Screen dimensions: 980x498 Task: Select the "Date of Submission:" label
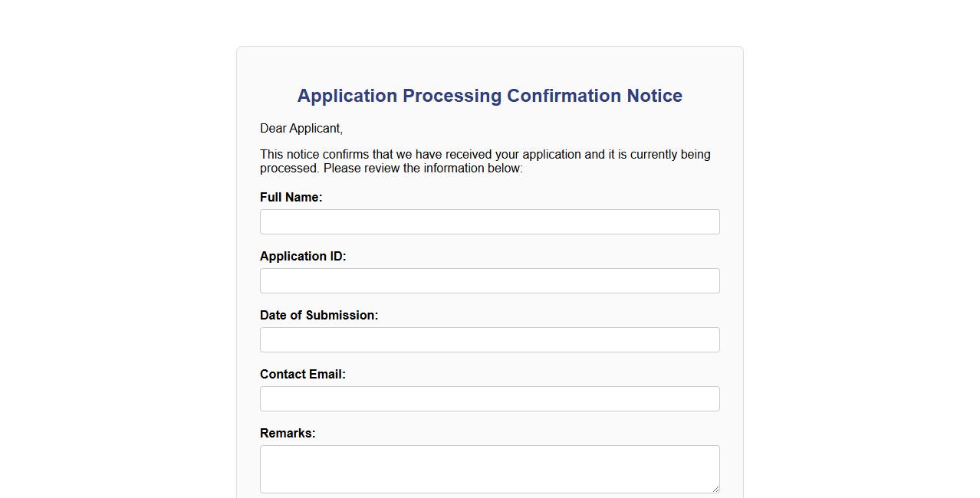tap(319, 316)
